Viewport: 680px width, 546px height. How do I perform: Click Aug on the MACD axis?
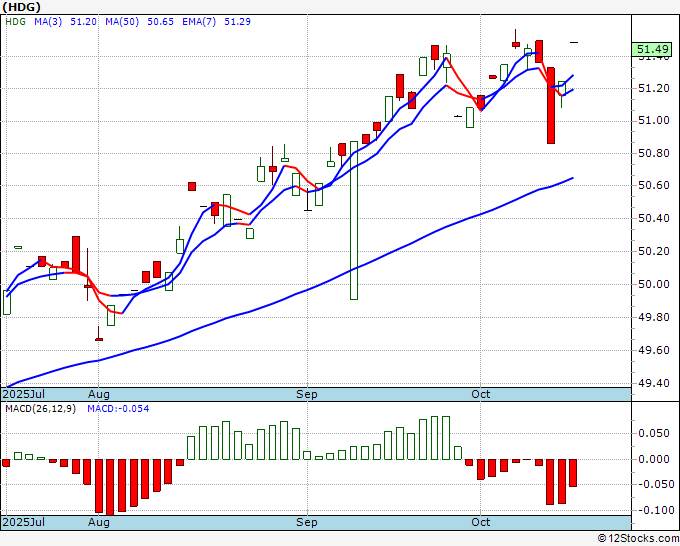click(99, 523)
